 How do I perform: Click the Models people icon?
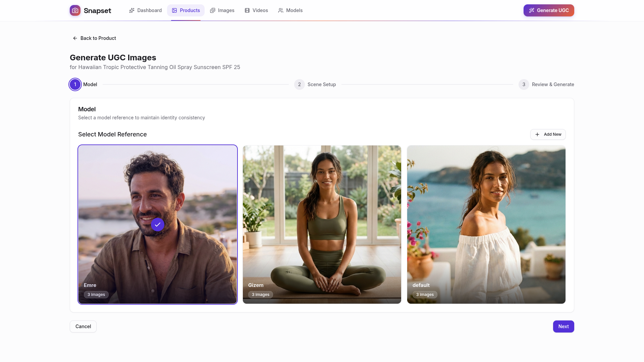coord(281,10)
